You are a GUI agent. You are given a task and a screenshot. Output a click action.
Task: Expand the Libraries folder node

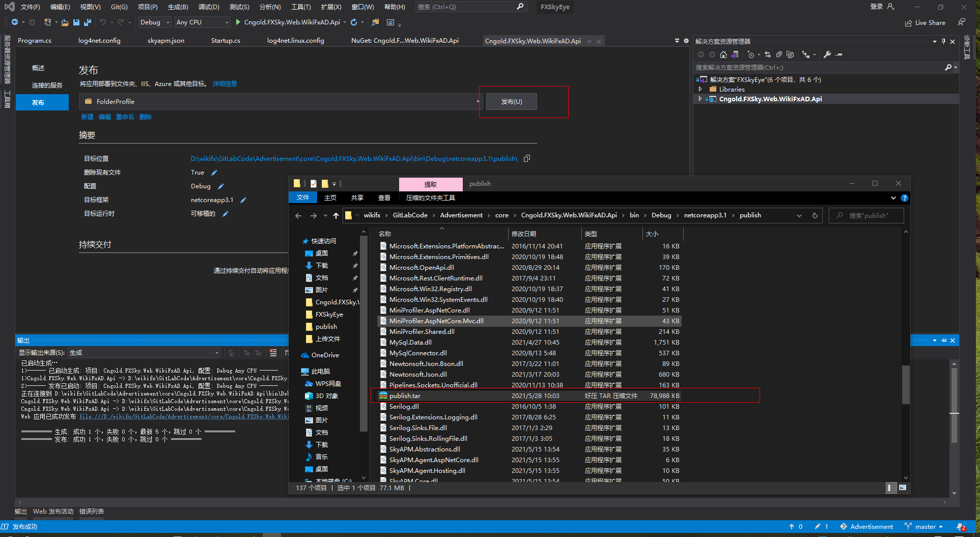pyautogui.click(x=701, y=89)
